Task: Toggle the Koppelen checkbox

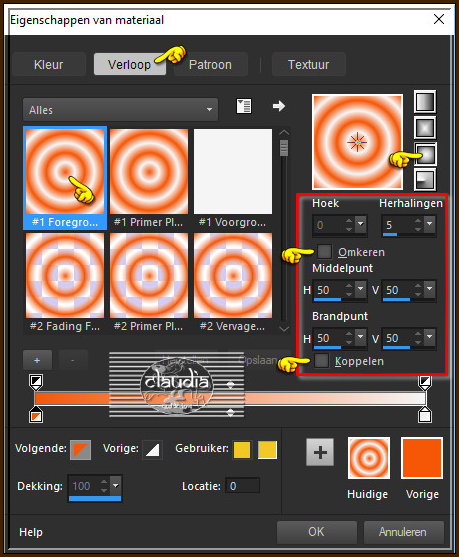Action: tap(322, 361)
